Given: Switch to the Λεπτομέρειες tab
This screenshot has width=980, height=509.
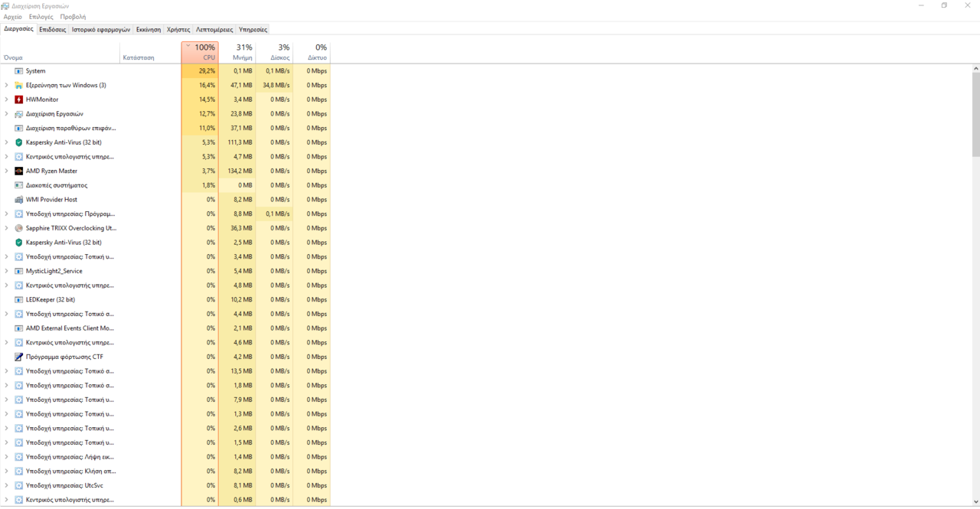Looking at the screenshot, I should [x=214, y=29].
